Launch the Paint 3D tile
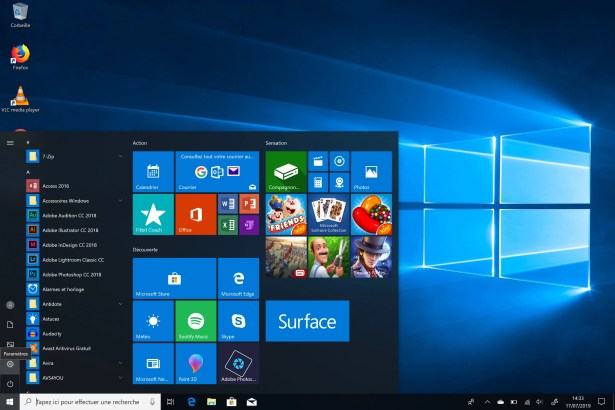 coord(196,364)
